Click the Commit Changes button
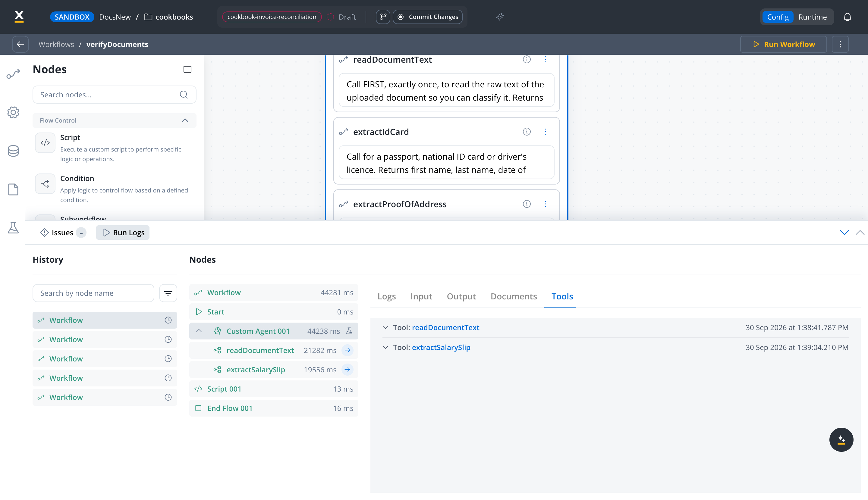 click(428, 17)
